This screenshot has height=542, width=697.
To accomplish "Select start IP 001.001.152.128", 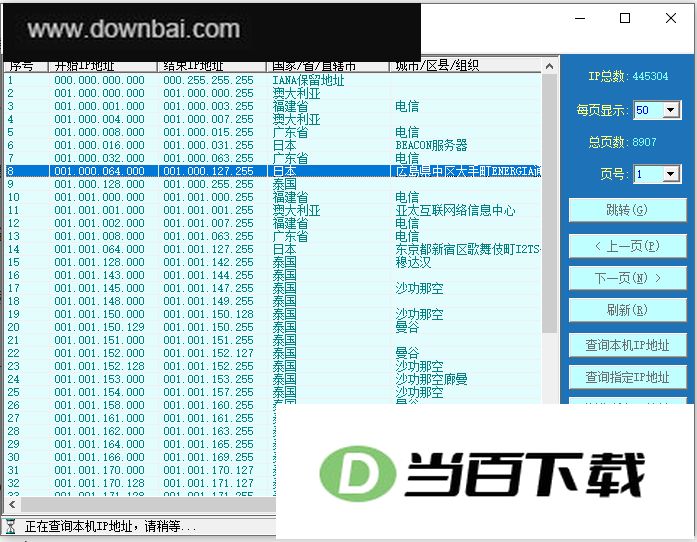I will pyautogui.click(x=99, y=365).
